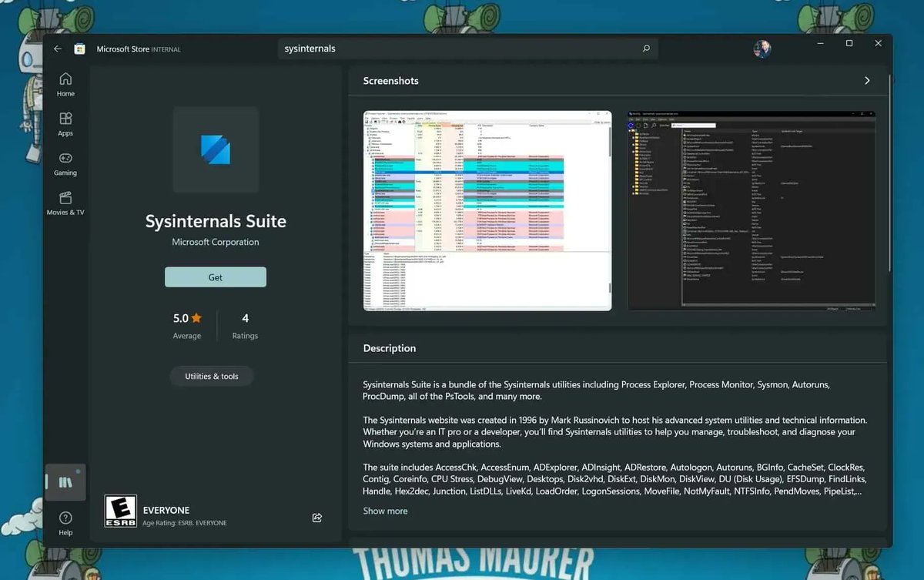This screenshot has width=924, height=580.
Task: Open the Apps section
Action: coord(65,123)
